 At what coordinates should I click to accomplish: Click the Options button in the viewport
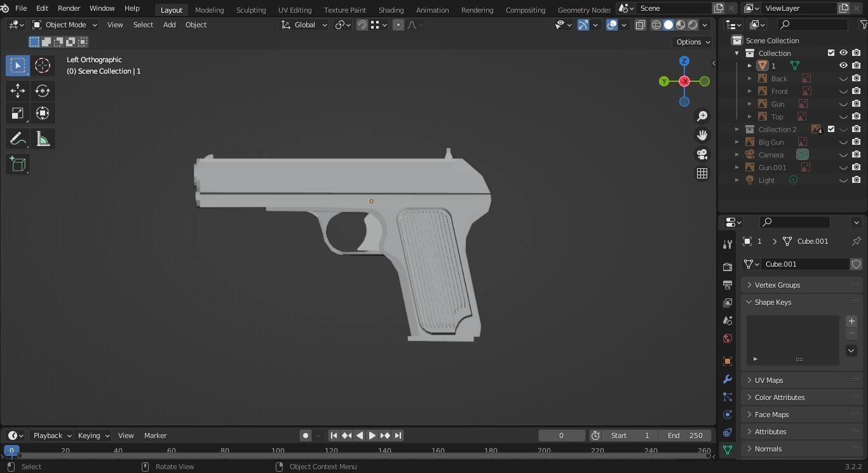coord(691,41)
